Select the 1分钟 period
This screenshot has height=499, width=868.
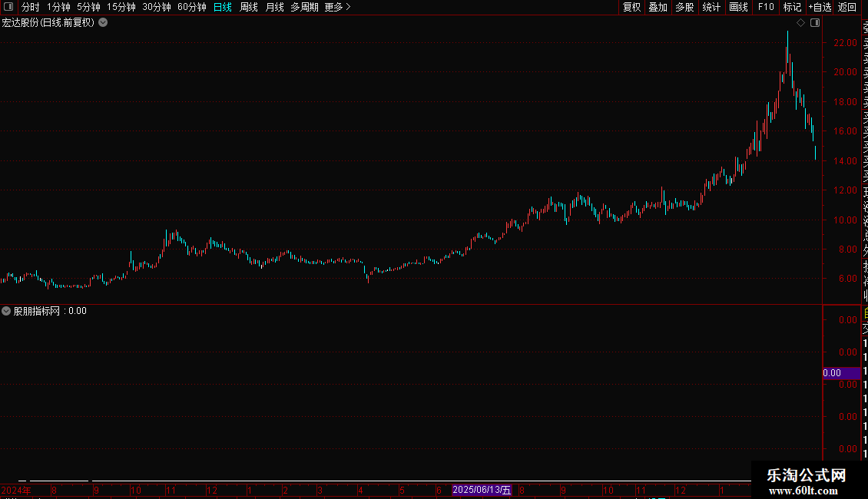pyautogui.click(x=58, y=7)
